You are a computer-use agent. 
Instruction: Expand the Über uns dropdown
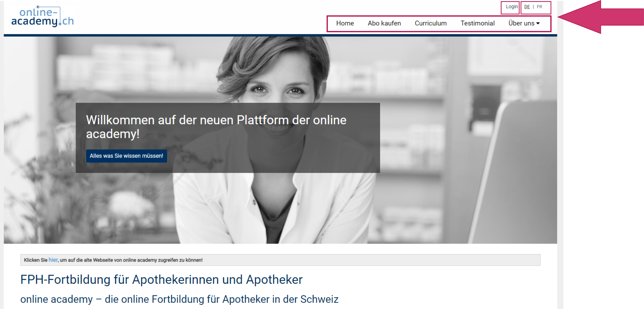[521, 23]
